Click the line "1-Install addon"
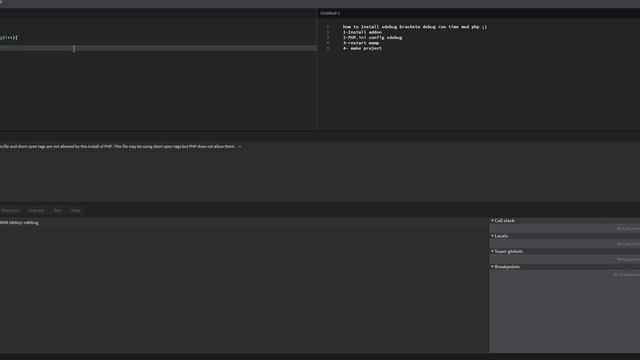Viewport: 640px width, 360px height. click(362, 32)
